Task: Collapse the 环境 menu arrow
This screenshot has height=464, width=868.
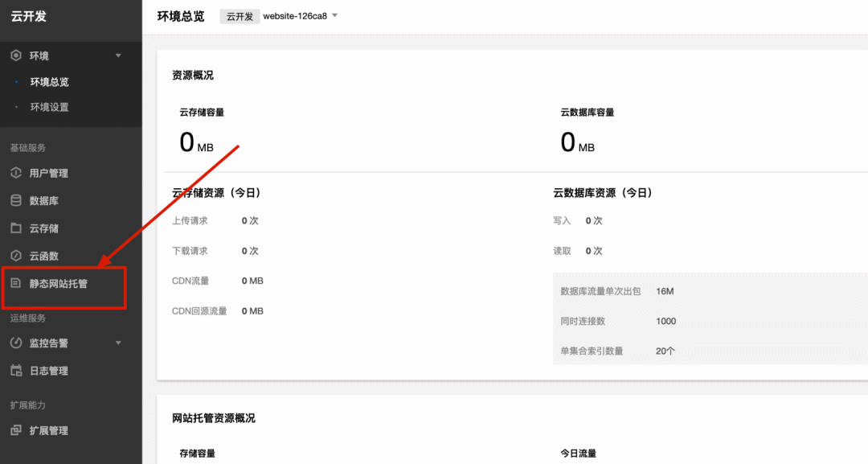Action: [118, 55]
